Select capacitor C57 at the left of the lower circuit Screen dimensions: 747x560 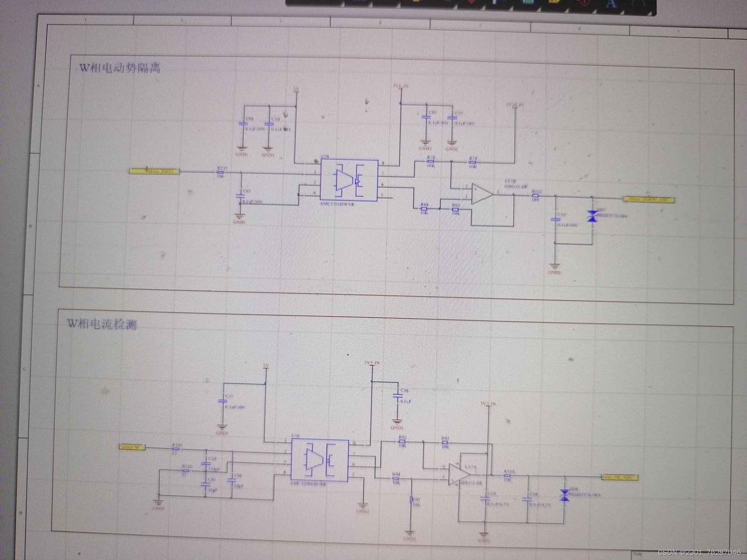click(x=223, y=401)
